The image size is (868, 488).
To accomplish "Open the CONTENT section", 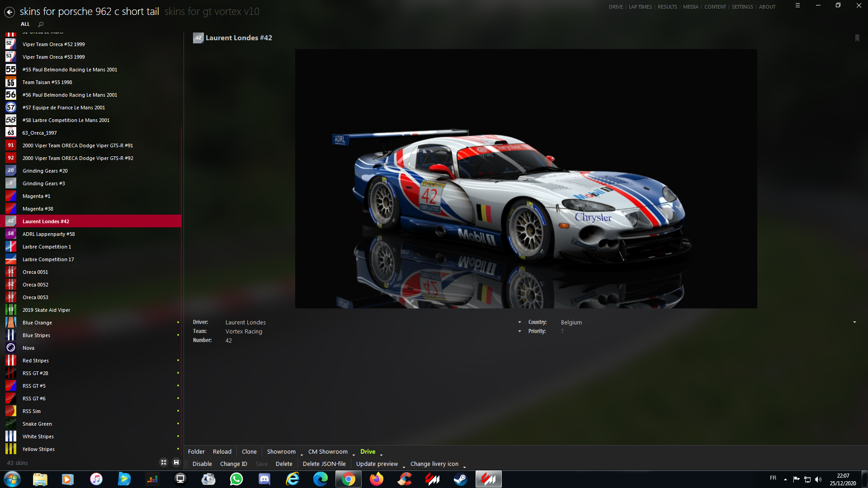I will 715,7.
